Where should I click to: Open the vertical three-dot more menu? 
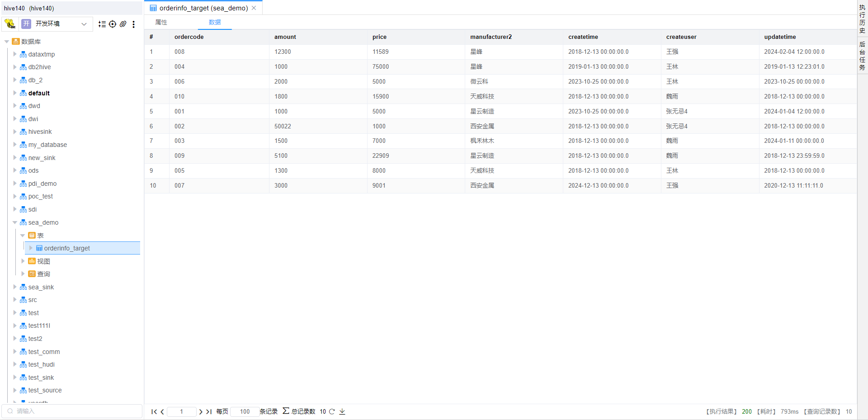click(x=133, y=24)
